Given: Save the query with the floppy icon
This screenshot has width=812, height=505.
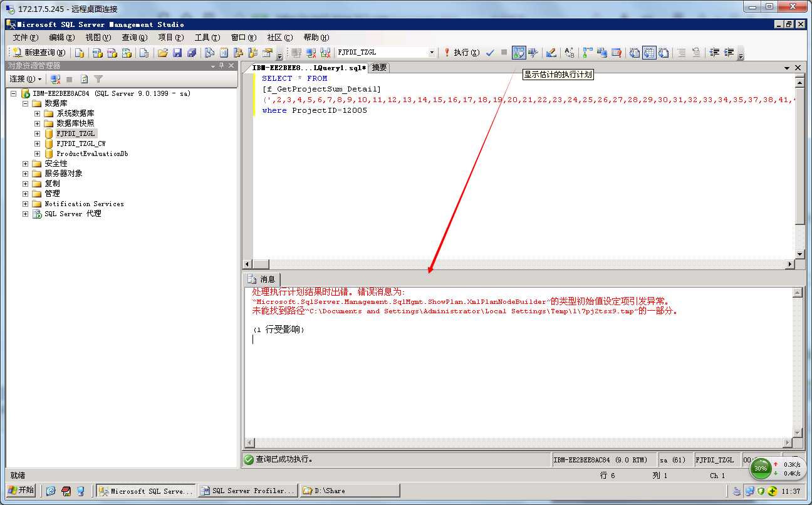Looking at the screenshot, I should pyautogui.click(x=177, y=53).
